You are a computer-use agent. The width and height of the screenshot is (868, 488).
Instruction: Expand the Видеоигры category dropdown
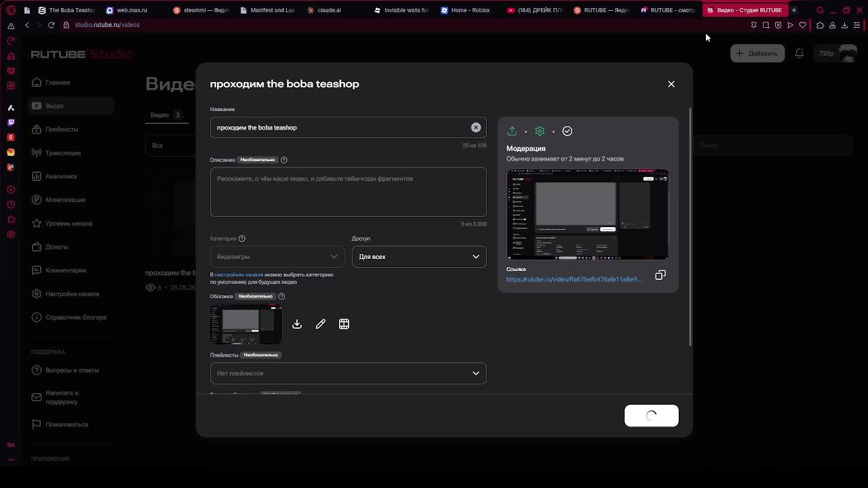pos(277,257)
